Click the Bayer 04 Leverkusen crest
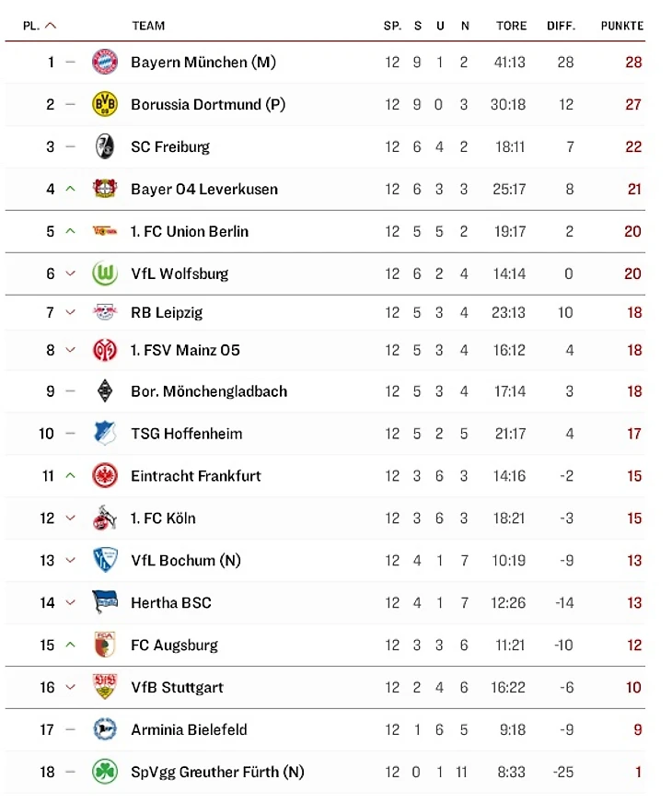Image resolution: width=672 pixels, height=803 pixels. pyautogui.click(x=105, y=189)
